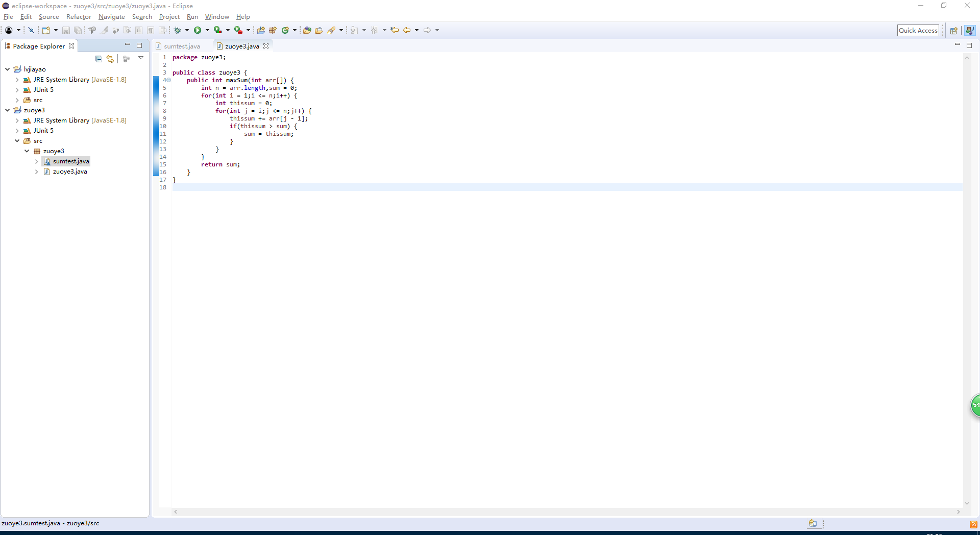The image size is (980, 535).
Task: Open the Refactor menu
Action: coord(79,17)
